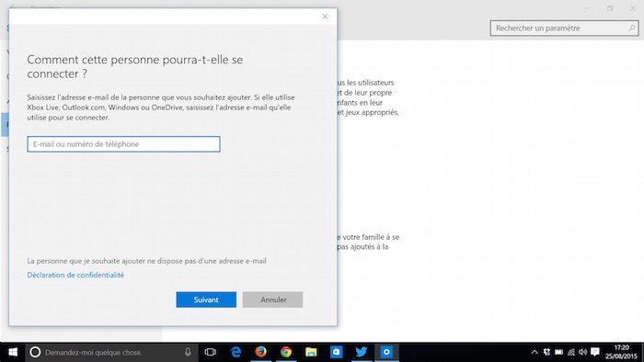Viewport: 644px width, 362px height.
Task: Focus the Demandez-moi quelque chose search bar
Action: coord(111,352)
